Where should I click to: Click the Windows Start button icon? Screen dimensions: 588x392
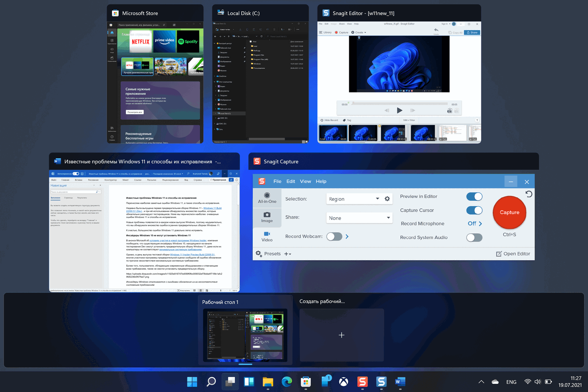click(192, 381)
